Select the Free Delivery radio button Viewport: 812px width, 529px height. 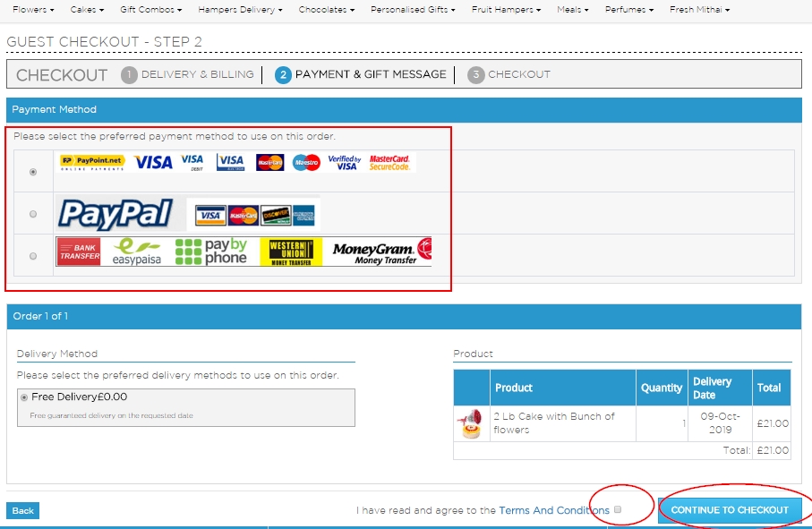(x=24, y=397)
